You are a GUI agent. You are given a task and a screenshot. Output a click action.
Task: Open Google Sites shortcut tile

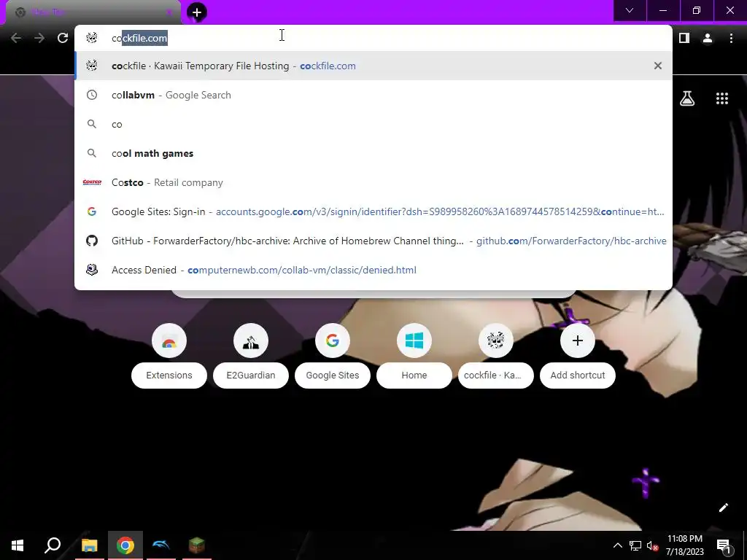[x=333, y=341]
